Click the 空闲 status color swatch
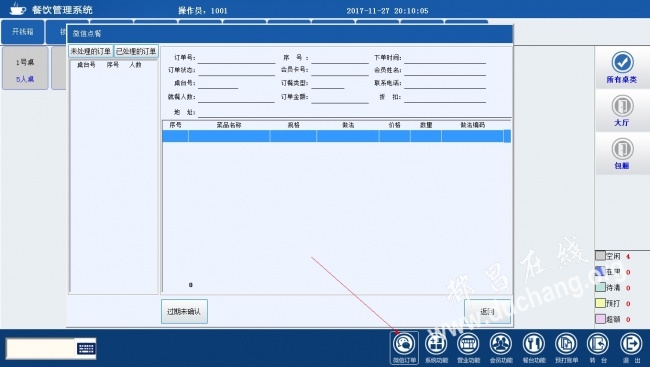Image resolution: width=650 pixels, height=367 pixels. click(600, 256)
